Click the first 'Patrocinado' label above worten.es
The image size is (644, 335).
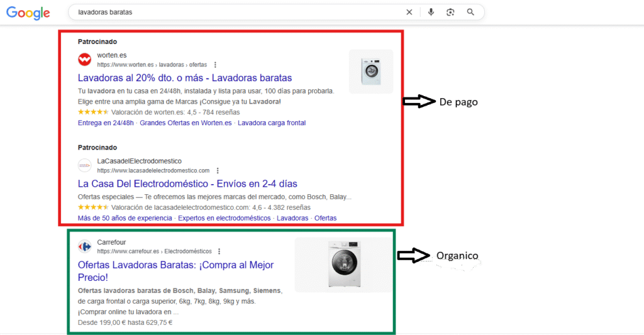[97, 41]
